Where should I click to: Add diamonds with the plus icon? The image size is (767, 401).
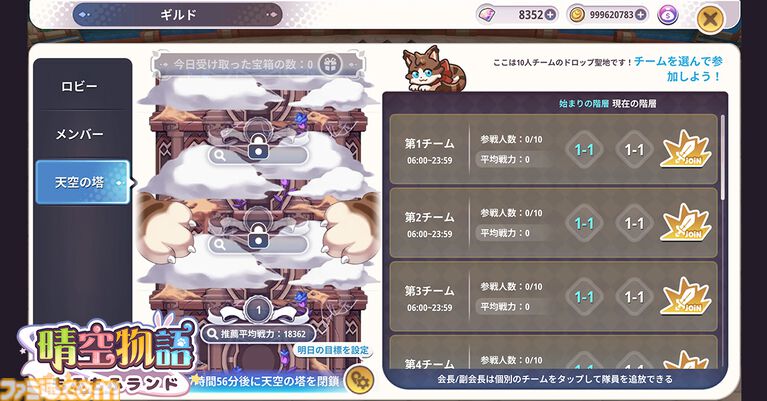pos(551,15)
